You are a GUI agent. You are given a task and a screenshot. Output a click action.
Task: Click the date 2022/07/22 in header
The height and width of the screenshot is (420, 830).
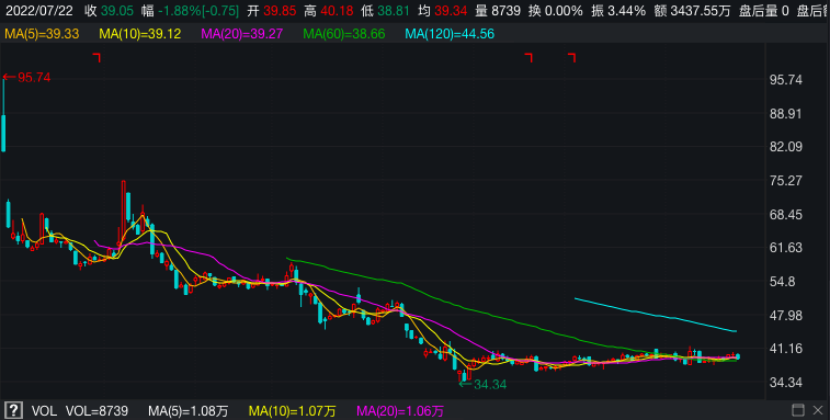point(38,10)
